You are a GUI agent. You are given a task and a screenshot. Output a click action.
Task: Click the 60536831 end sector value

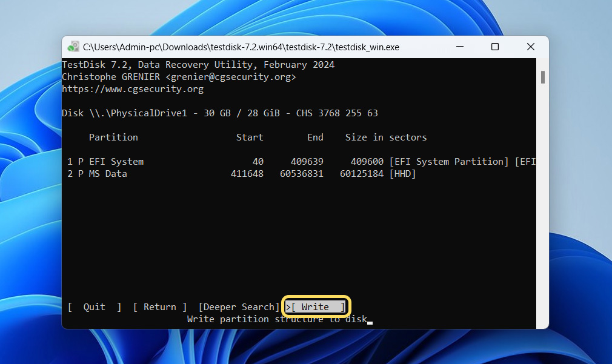tap(301, 174)
